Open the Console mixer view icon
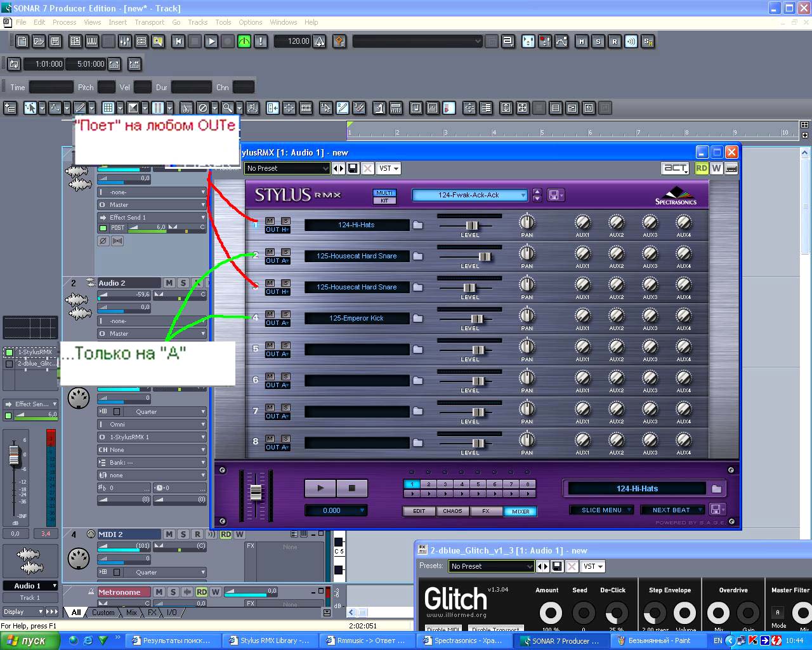Screen dimensions: 812x650 (125, 41)
